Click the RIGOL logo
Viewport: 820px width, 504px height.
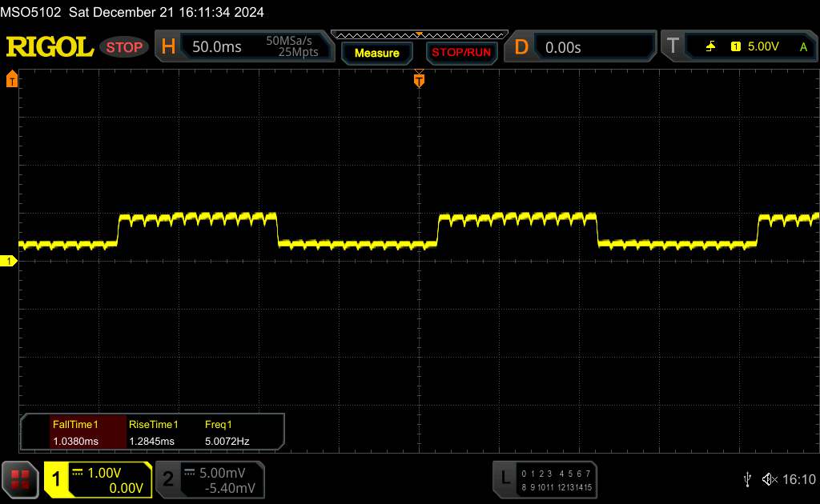(50, 47)
